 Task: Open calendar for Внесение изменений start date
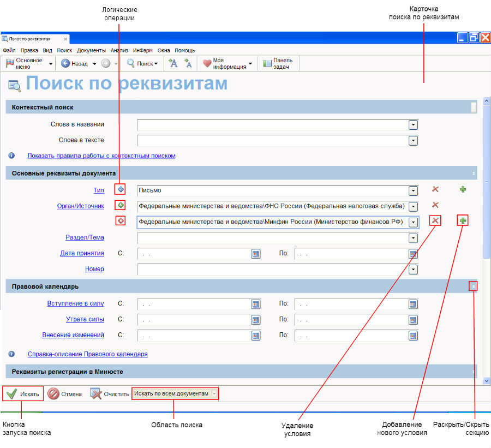pos(255,336)
